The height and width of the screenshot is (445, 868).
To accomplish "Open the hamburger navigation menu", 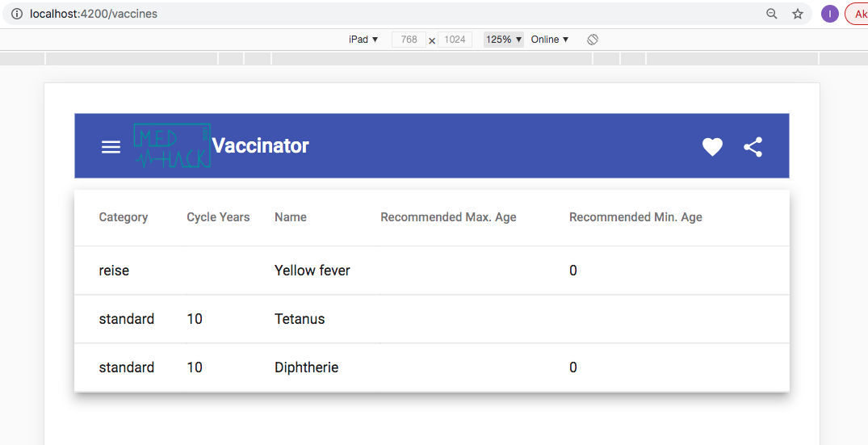I will click(x=111, y=147).
